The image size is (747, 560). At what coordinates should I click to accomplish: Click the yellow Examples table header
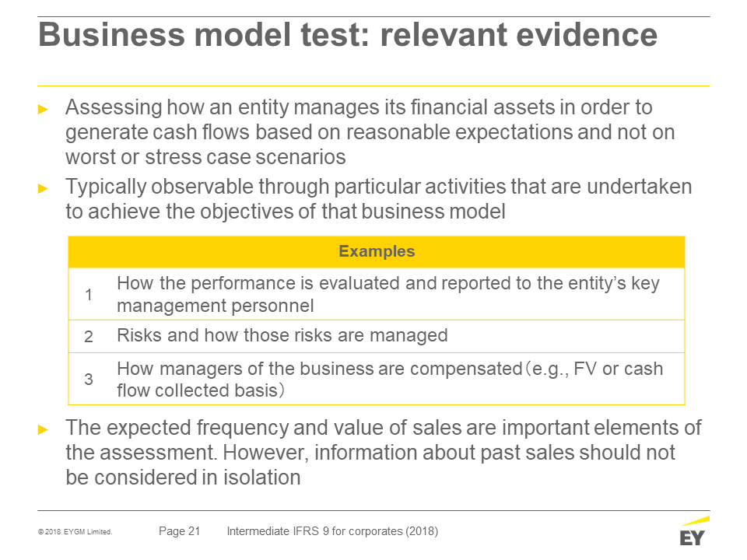(x=377, y=251)
